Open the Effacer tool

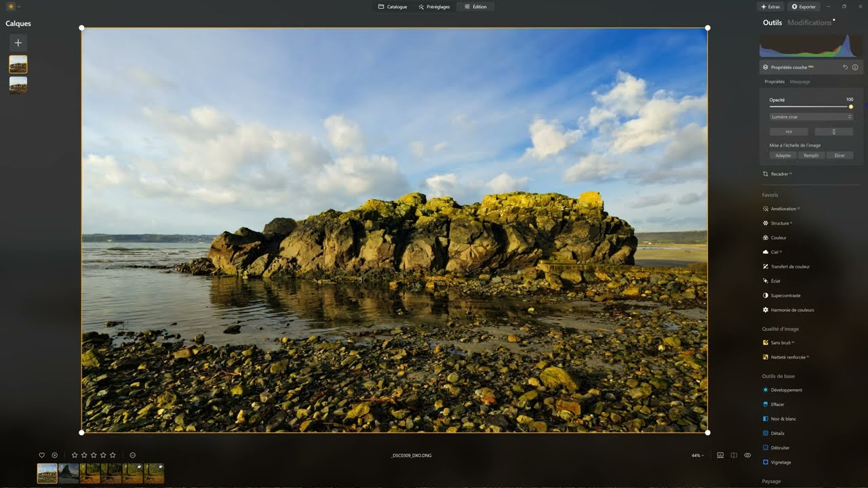[x=773, y=405]
